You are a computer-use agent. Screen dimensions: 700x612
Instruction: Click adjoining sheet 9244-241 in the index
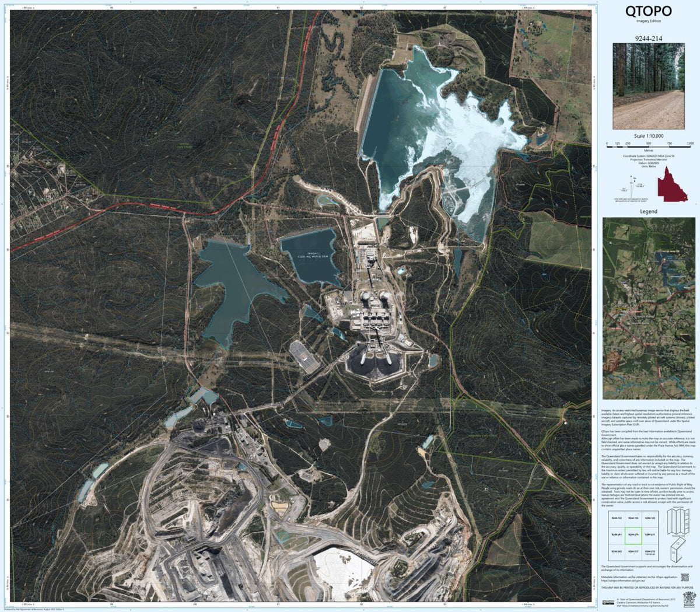tap(617, 534)
